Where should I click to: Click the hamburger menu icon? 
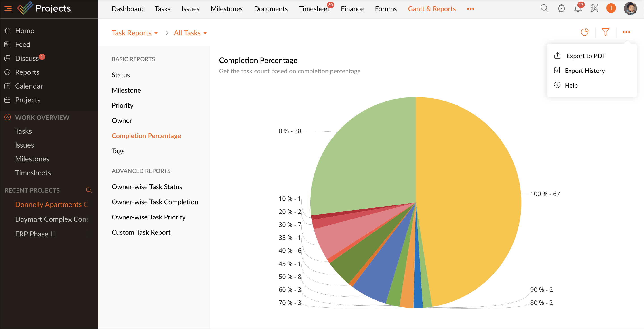(8, 8)
